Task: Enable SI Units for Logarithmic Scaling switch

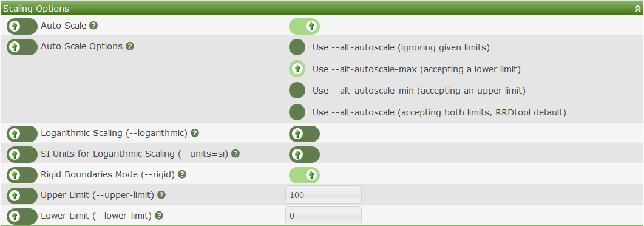Action: pos(304,154)
